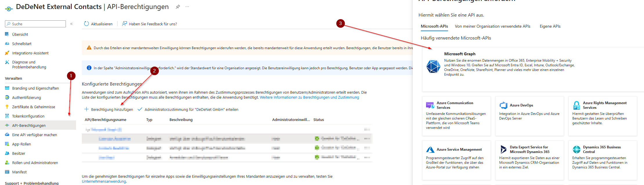Follow the Unternehmensanwendung link
The height and width of the screenshot is (185, 644).
(104, 181)
